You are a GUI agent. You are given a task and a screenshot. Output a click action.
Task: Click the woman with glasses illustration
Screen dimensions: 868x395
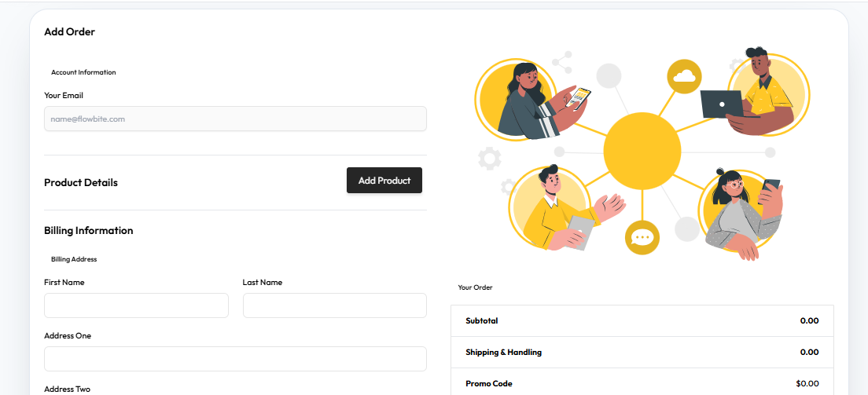click(741, 213)
